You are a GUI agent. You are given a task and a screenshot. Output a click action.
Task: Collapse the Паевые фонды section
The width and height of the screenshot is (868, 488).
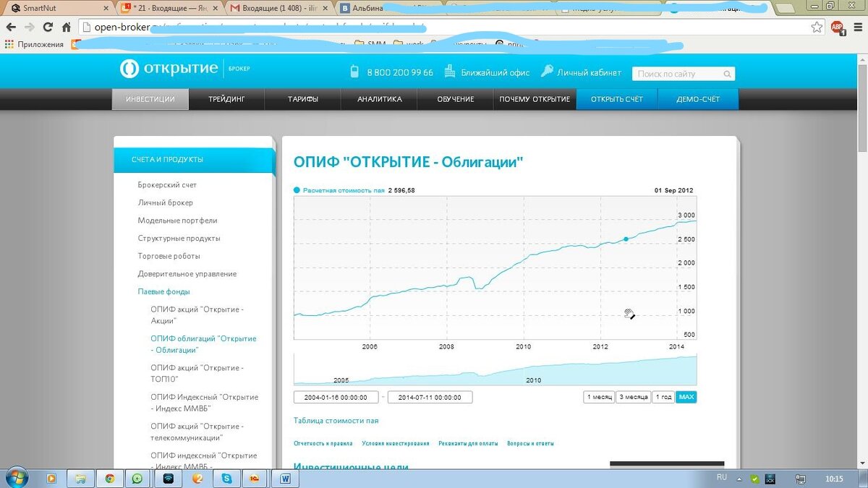[163, 291]
